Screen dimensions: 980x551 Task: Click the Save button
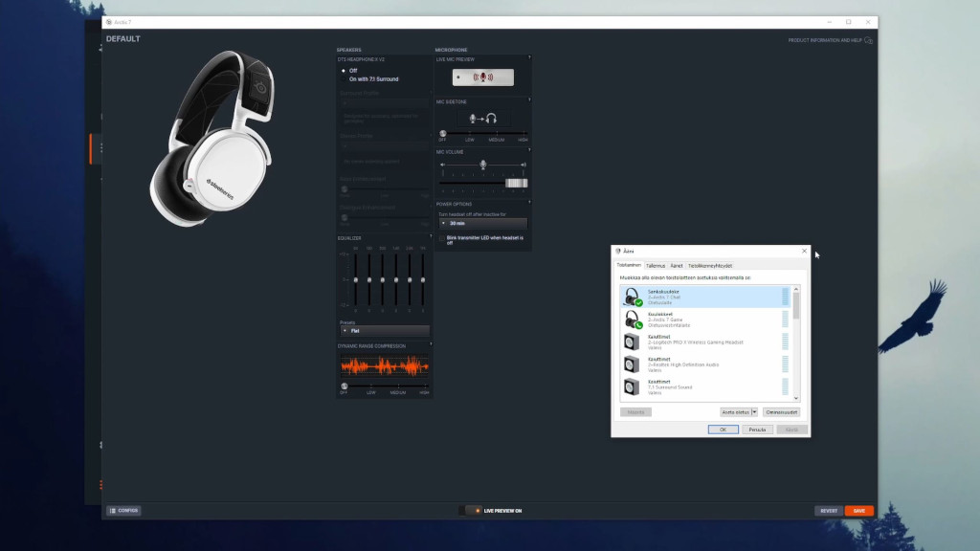(859, 511)
